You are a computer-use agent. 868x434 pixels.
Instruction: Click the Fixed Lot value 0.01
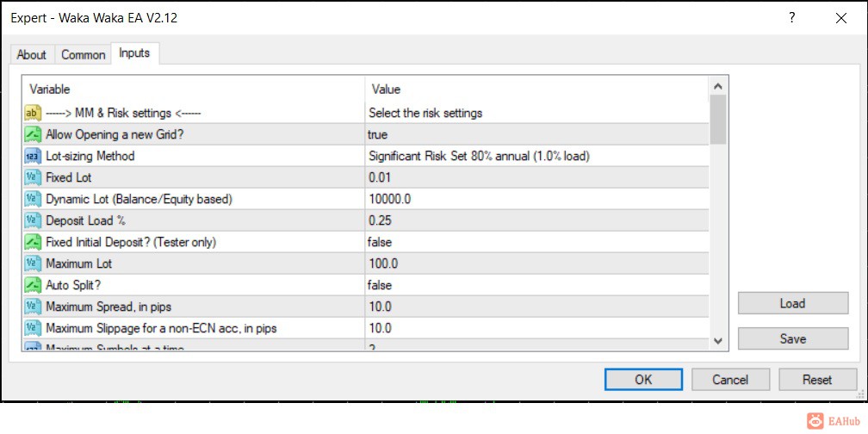(381, 177)
